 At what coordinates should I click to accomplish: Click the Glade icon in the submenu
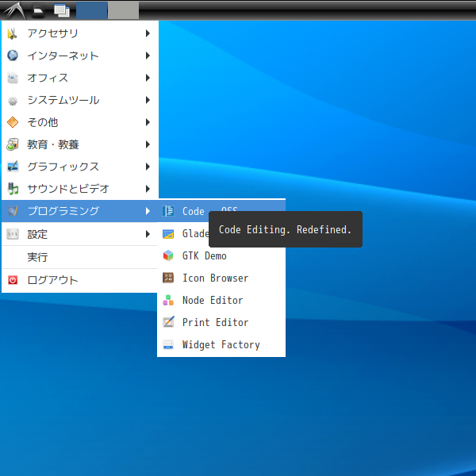tap(167, 234)
